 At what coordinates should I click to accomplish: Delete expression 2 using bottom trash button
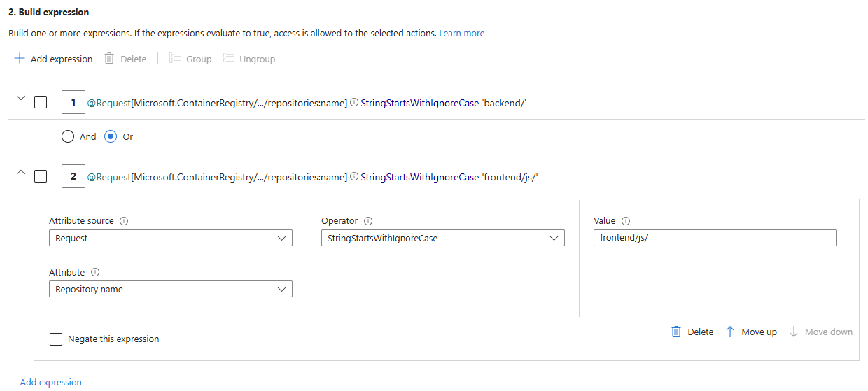[x=676, y=332]
